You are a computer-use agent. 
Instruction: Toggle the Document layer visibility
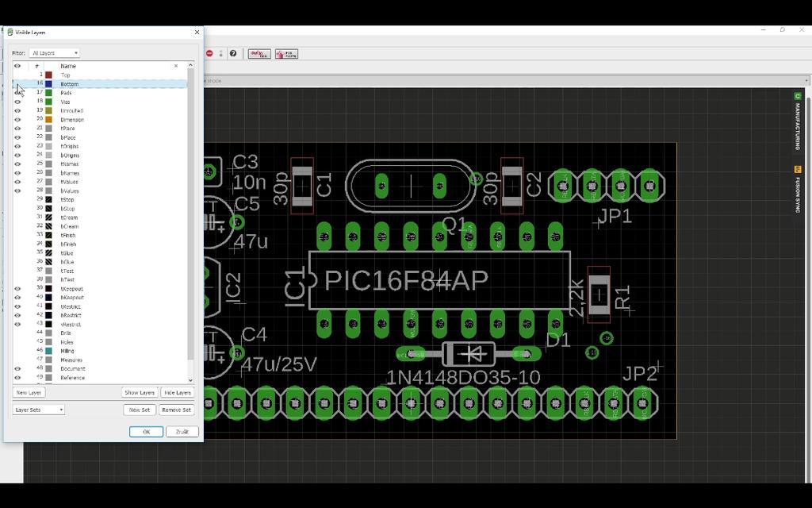[x=17, y=368]
